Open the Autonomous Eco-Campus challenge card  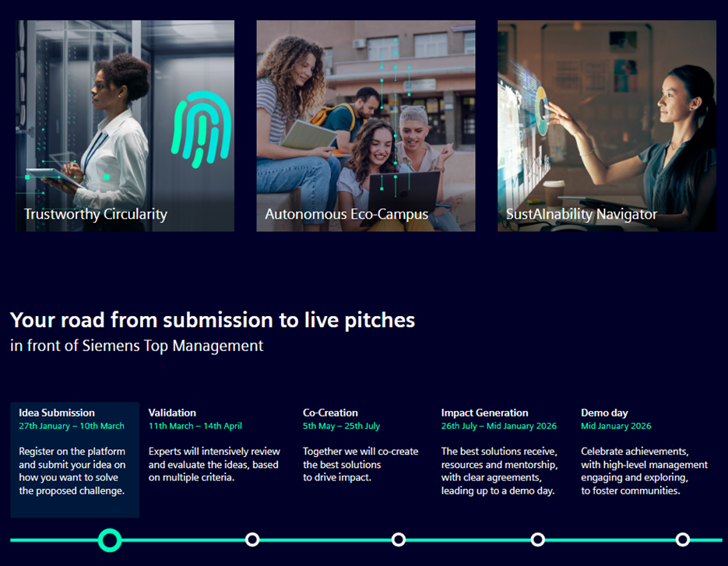[366, 125]
